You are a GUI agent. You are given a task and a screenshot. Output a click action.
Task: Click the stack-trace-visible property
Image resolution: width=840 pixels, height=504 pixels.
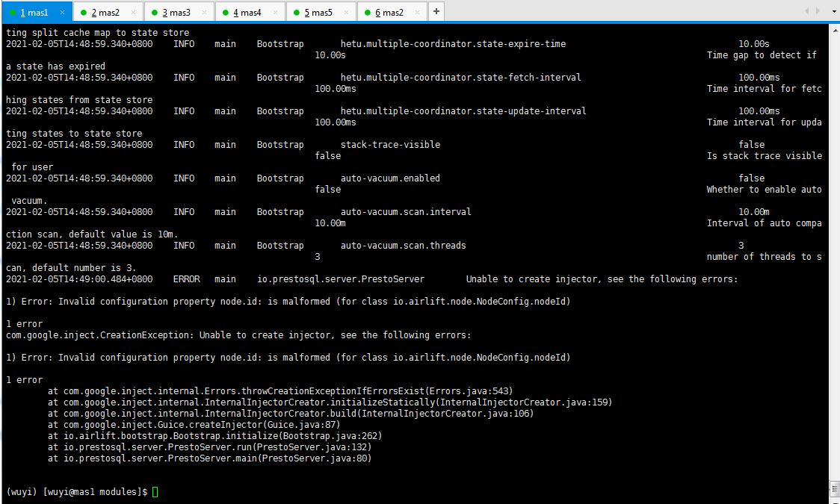click(x=391, y=144)
